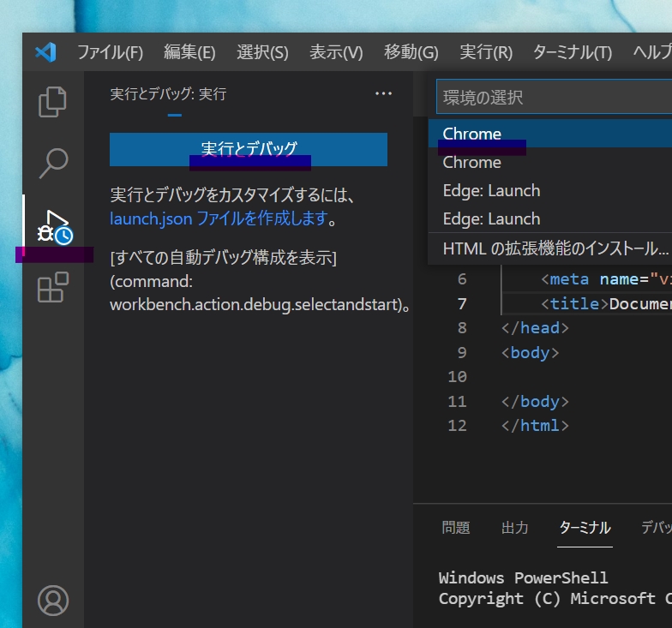Click the Run and Debug activity icon
672x628 pixels.
click(x=53, y=226)
